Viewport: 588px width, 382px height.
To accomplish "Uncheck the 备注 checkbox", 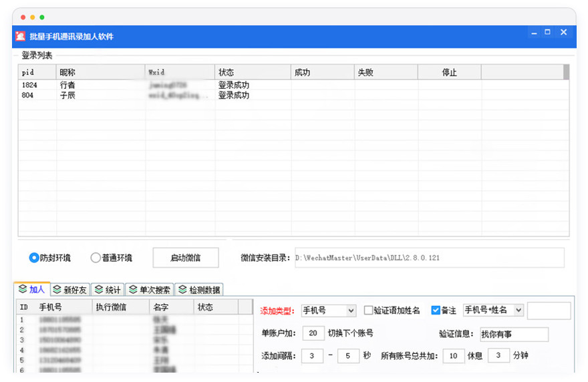I will click(x=436, y=311).
